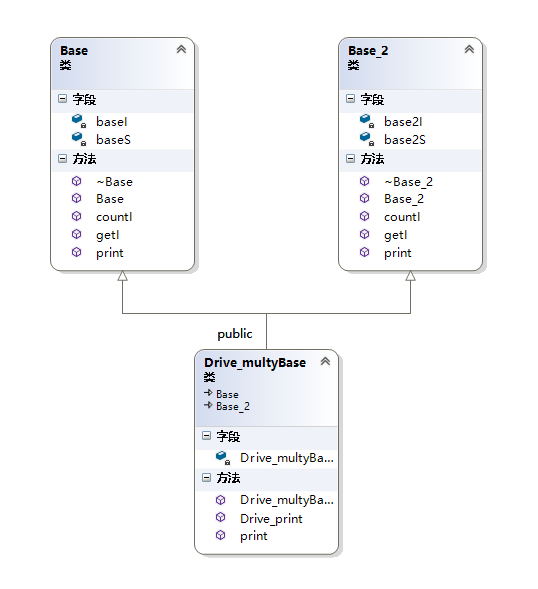Select print method name in Base_2 class
This screenshot has width=538, height=589.
[397, 253]
